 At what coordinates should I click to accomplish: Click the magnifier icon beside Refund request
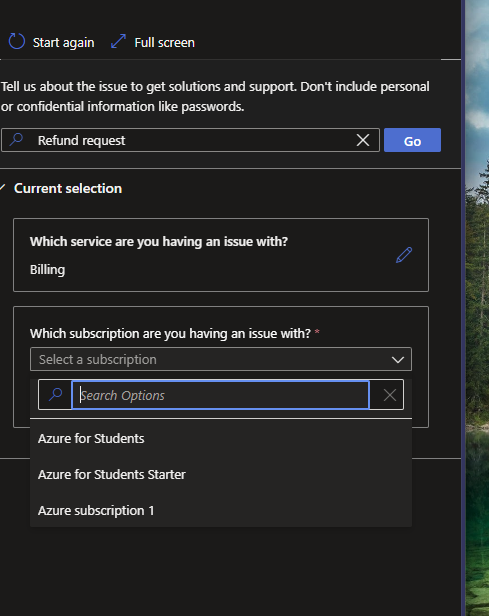tap(16, 139)
